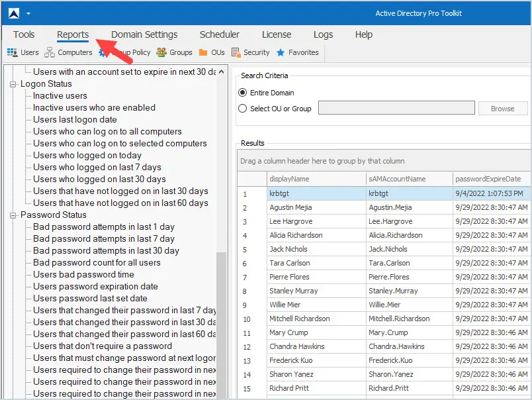Click the Favorites star icon
532x400 pixels.
[281, 52]
